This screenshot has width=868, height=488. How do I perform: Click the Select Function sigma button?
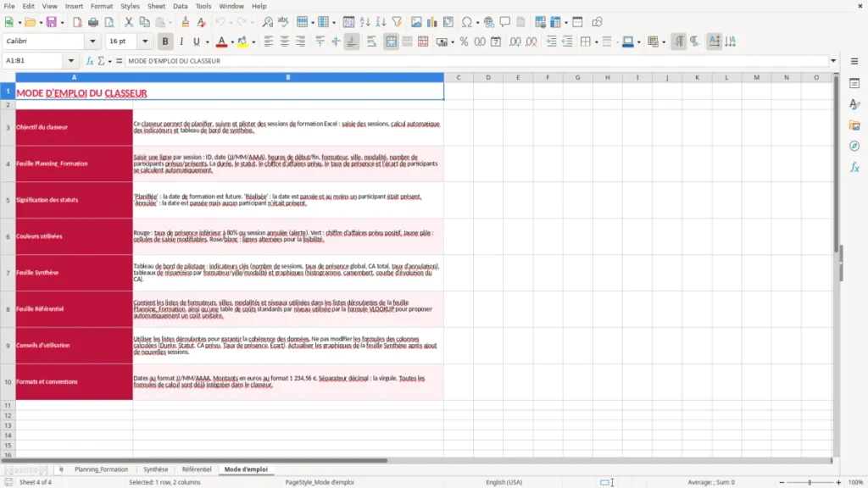pos(101,61)
